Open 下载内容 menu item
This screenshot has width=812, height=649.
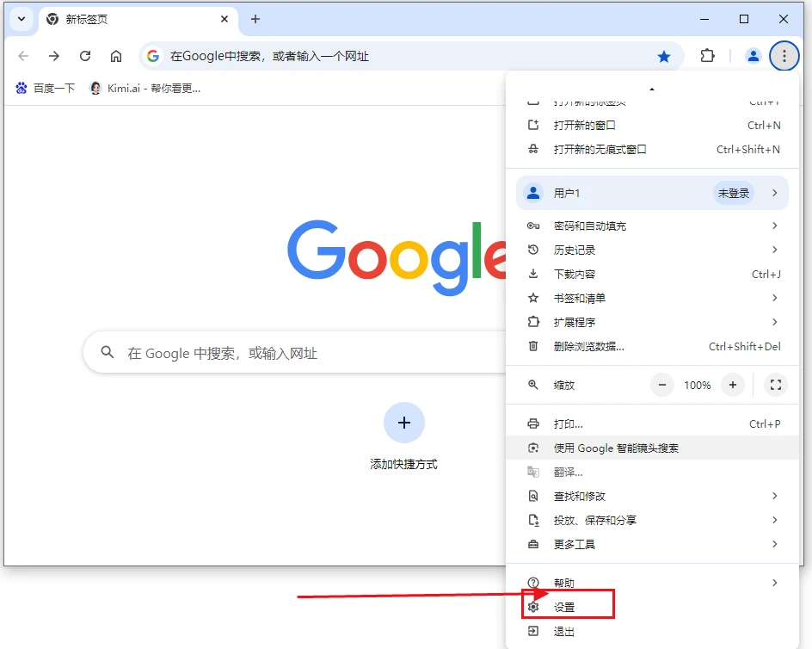pos(653,275)
